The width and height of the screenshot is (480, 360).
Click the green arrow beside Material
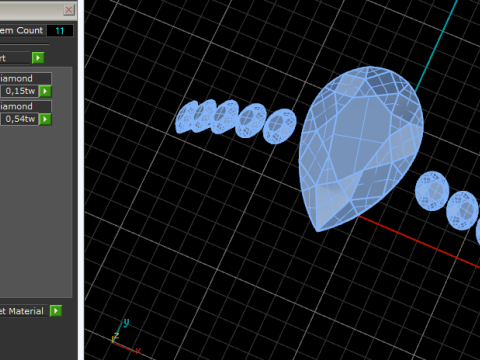click(x=56, y=311)
